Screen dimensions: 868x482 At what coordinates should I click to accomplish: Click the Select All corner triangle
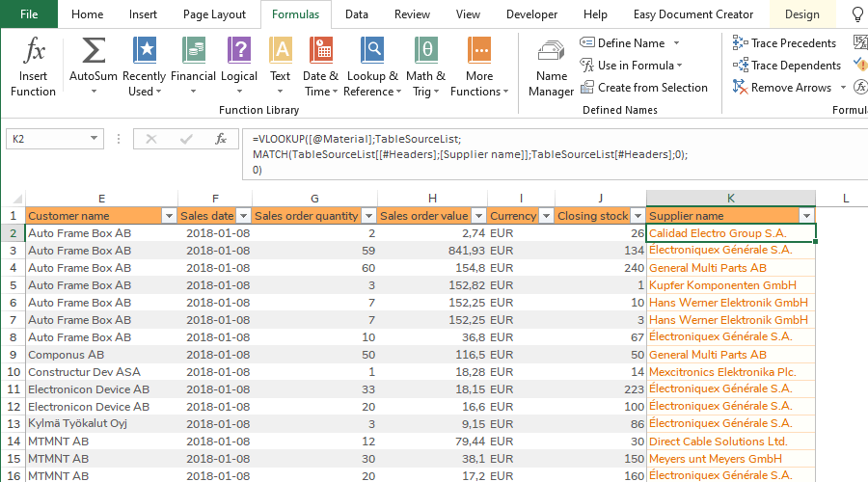click(17, 199)
